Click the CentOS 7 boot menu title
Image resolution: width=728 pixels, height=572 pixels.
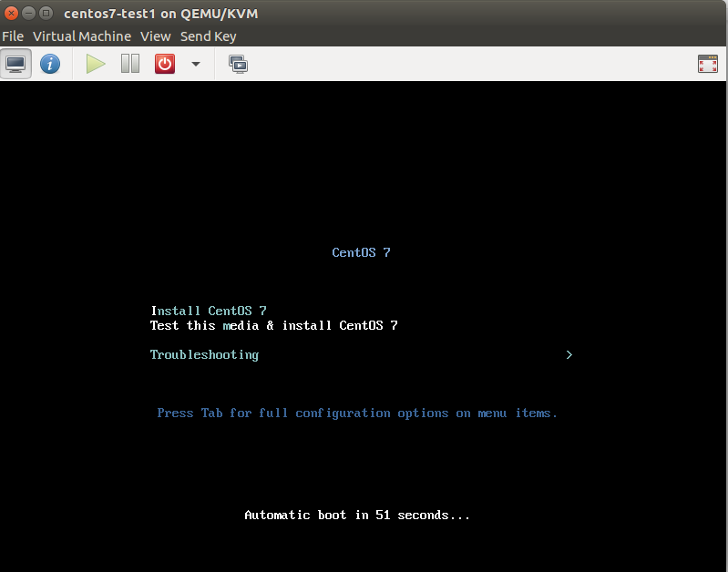tap(361, 252)
